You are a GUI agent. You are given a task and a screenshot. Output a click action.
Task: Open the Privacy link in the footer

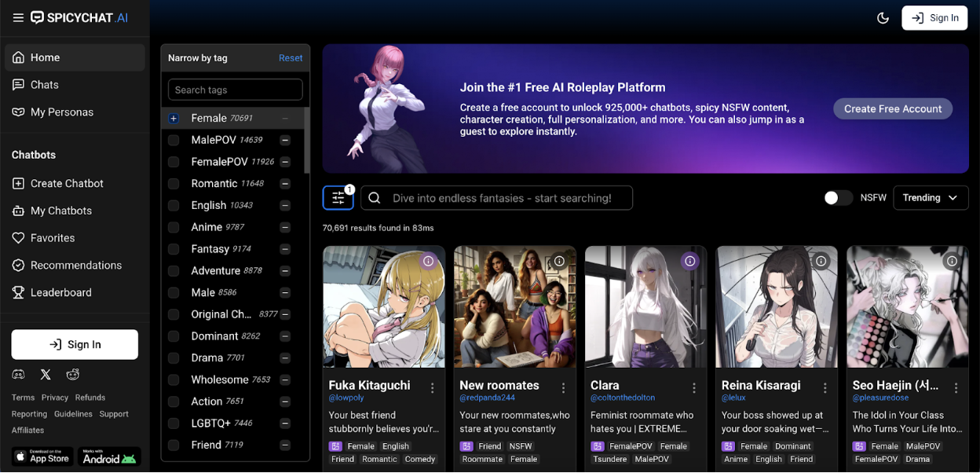pos(55,398)
